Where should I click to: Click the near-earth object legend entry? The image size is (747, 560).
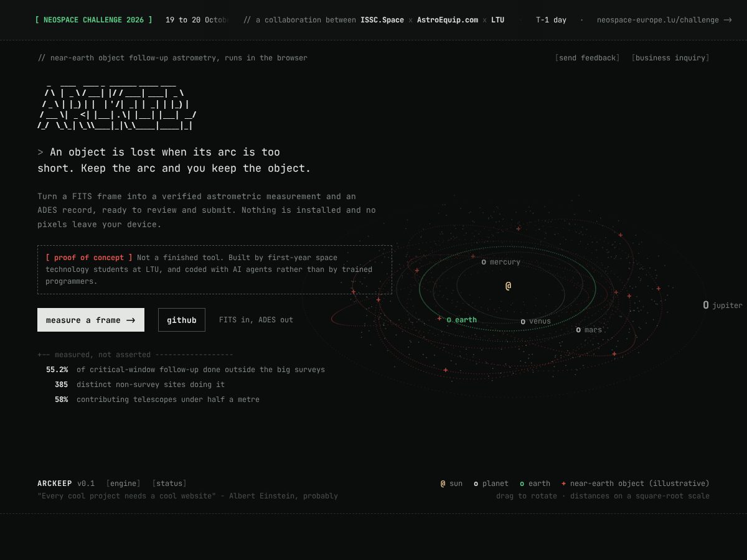(635, 483)
